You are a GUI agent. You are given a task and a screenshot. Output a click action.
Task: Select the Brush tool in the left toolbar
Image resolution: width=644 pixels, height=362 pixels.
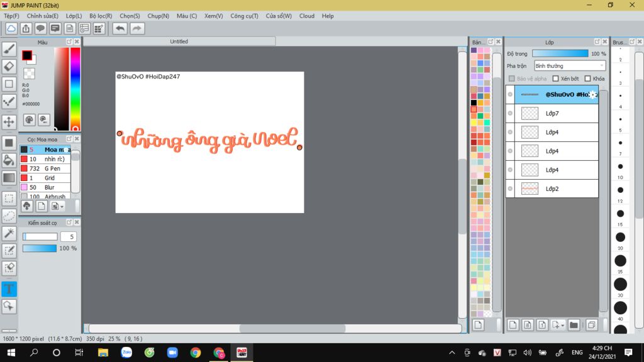tap(9, 49)
